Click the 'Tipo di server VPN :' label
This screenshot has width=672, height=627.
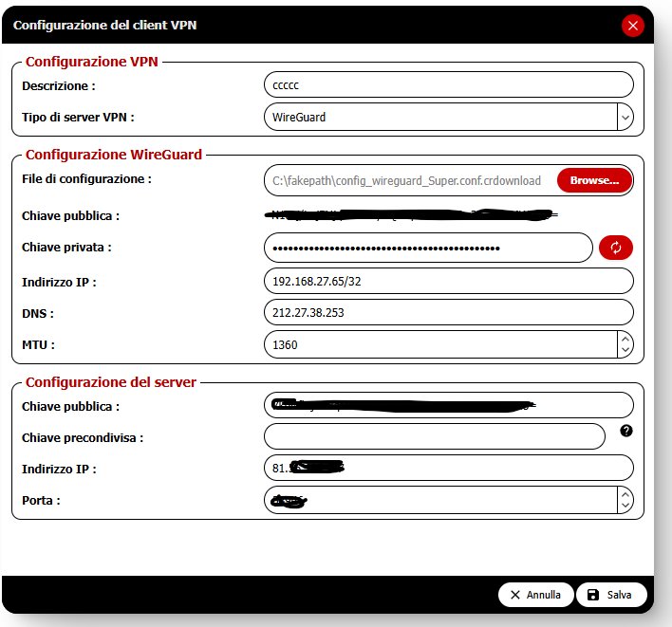[x=78, y=118]
